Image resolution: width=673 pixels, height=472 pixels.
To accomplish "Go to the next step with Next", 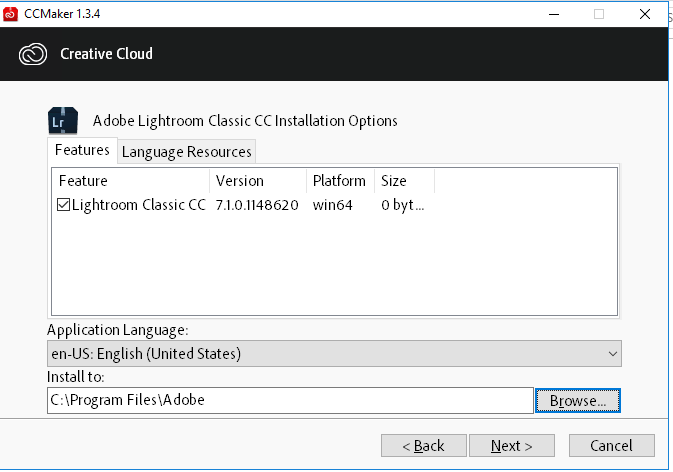I will [x=512, y=446].
